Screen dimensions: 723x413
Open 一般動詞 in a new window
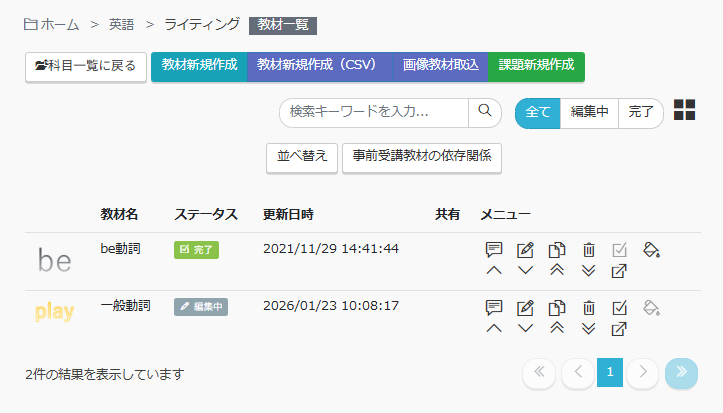[620, 329]
